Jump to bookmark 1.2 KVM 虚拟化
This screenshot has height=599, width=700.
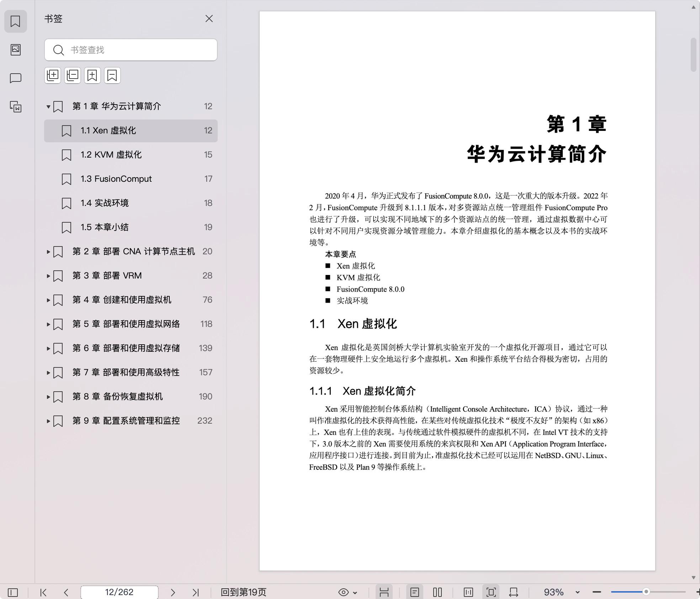pos(131,155)
